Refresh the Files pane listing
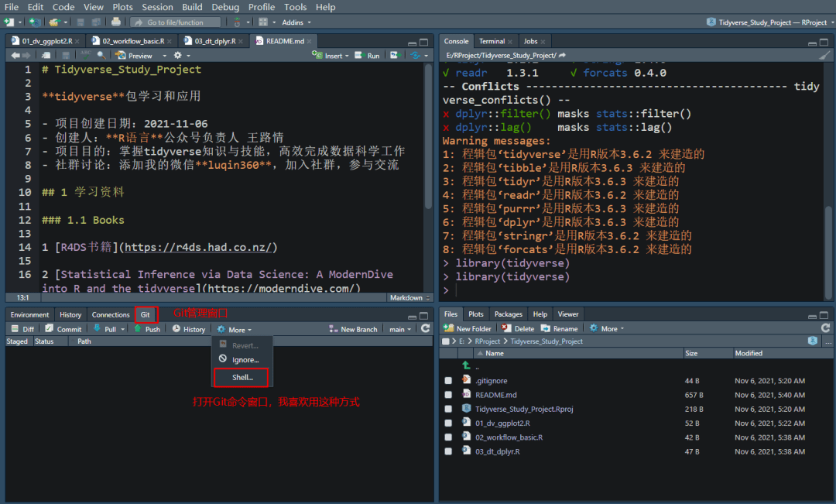This screenshot has height=504, width=836. click(x=825, y=328)
